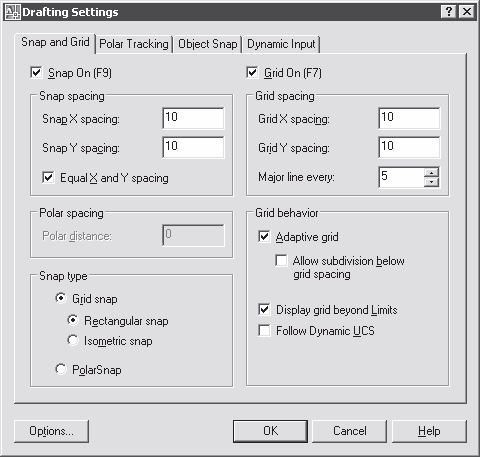Select the Isometric snap radio button
The width and height of the screenshot is (480, 457).
pos(73,340)
